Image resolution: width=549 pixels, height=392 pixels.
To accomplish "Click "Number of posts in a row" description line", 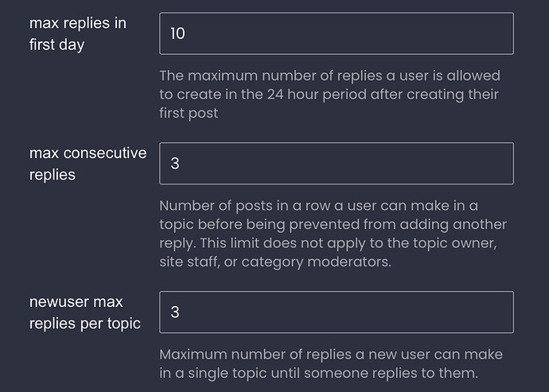I will [x=318, y=206].
